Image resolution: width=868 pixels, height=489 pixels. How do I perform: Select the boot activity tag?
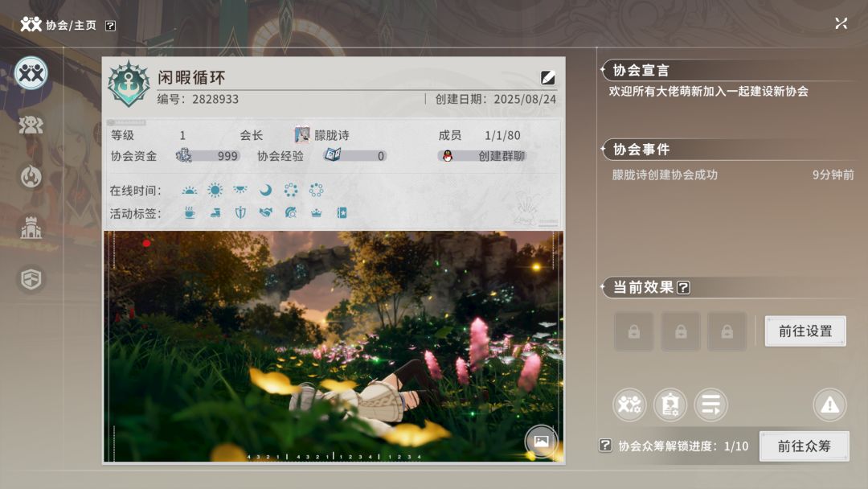click(x=215, y=213)
